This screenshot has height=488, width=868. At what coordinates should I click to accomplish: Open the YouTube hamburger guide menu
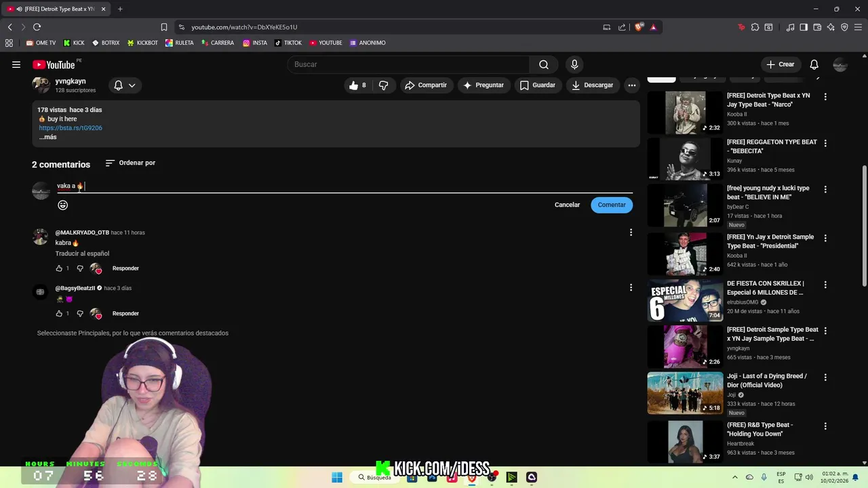point(16,64)
